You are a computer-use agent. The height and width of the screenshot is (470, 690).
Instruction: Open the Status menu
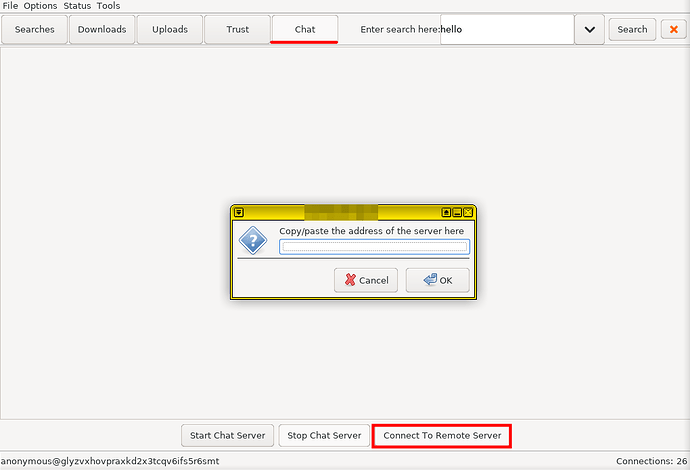tap(77, 6)
